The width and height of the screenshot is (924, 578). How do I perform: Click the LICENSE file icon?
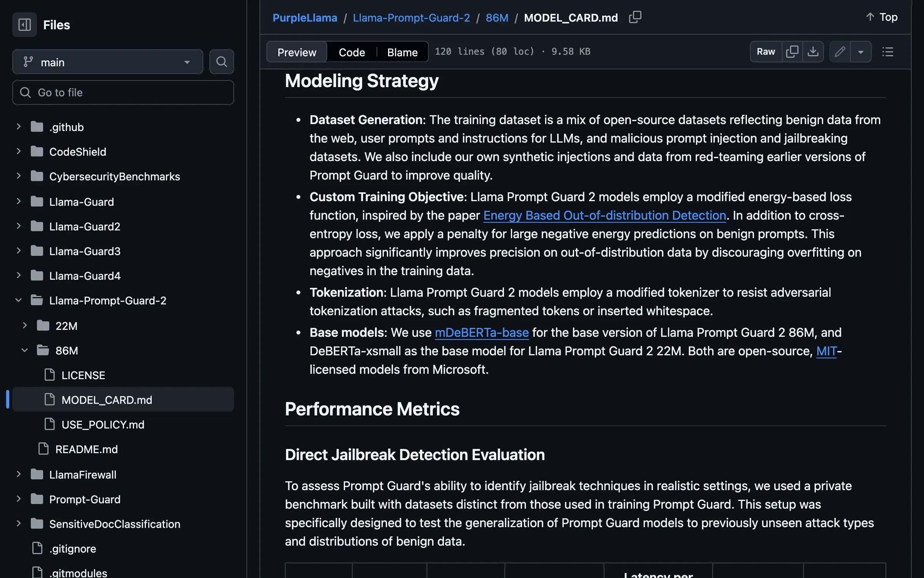50,375
